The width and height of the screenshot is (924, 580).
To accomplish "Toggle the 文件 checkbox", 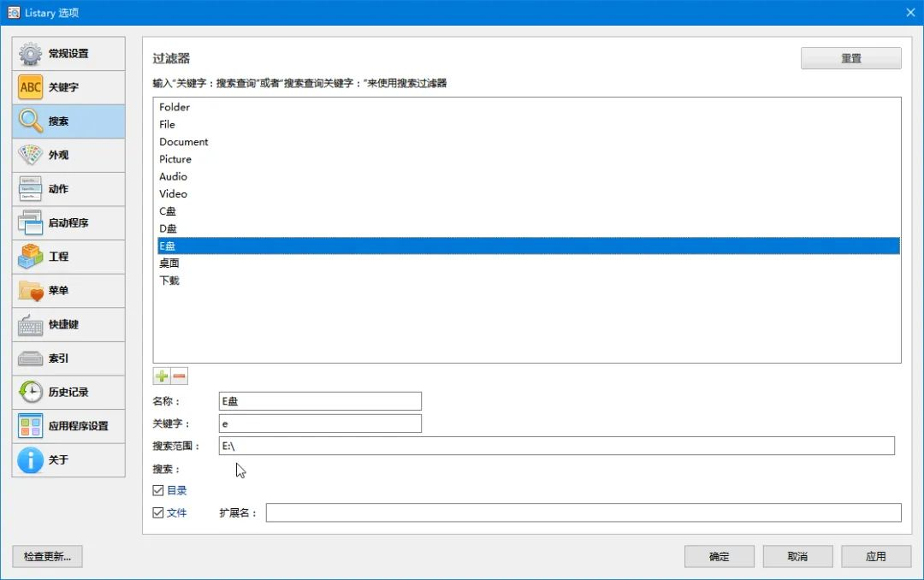I will pos(158,512).
